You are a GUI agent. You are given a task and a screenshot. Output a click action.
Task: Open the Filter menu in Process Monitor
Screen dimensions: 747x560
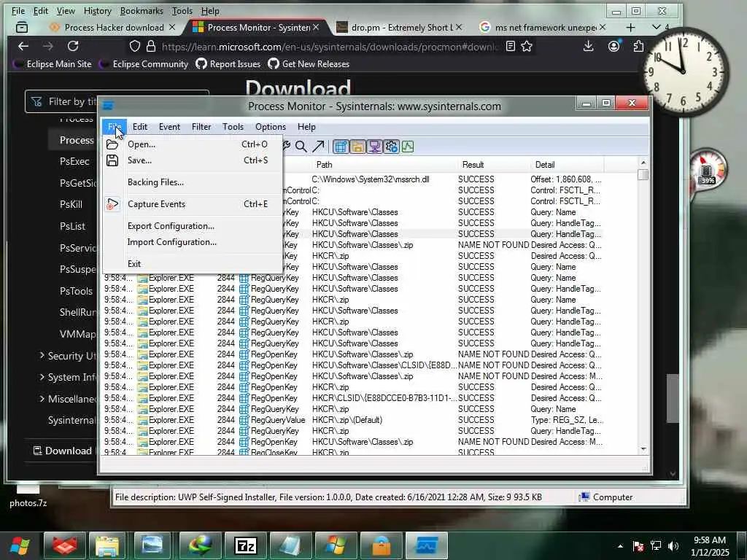(x=201, y=127)
